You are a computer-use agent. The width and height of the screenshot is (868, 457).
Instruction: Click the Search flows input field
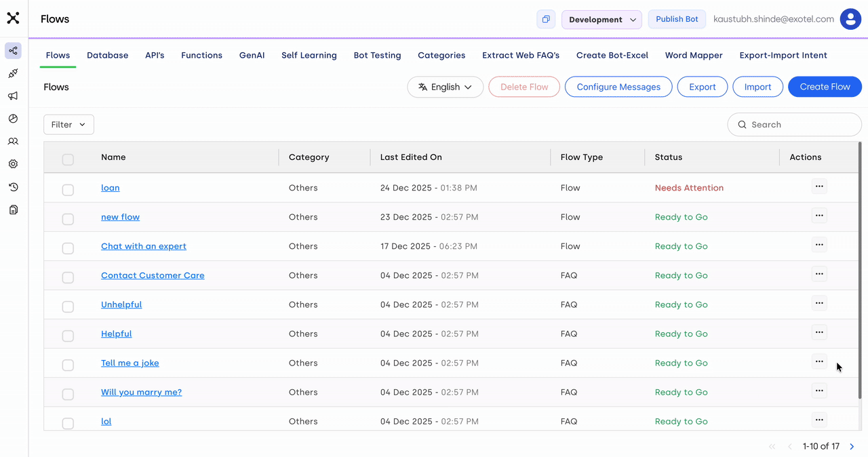tap(795, 125)
